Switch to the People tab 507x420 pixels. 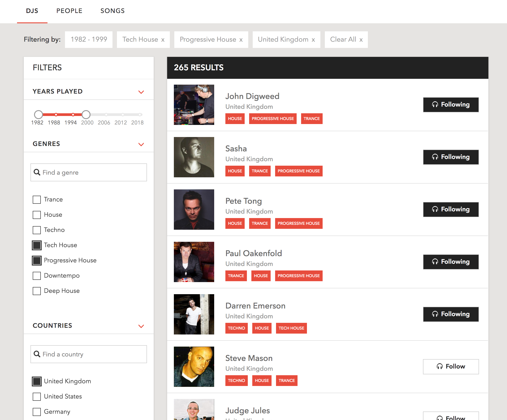click(69, 11)
